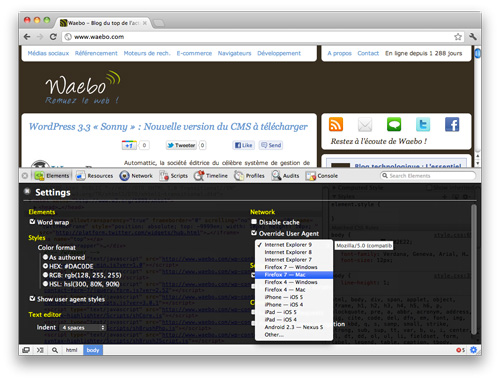500x381 pixels.
Task: Open the E-commerce link
Action: 194,53
